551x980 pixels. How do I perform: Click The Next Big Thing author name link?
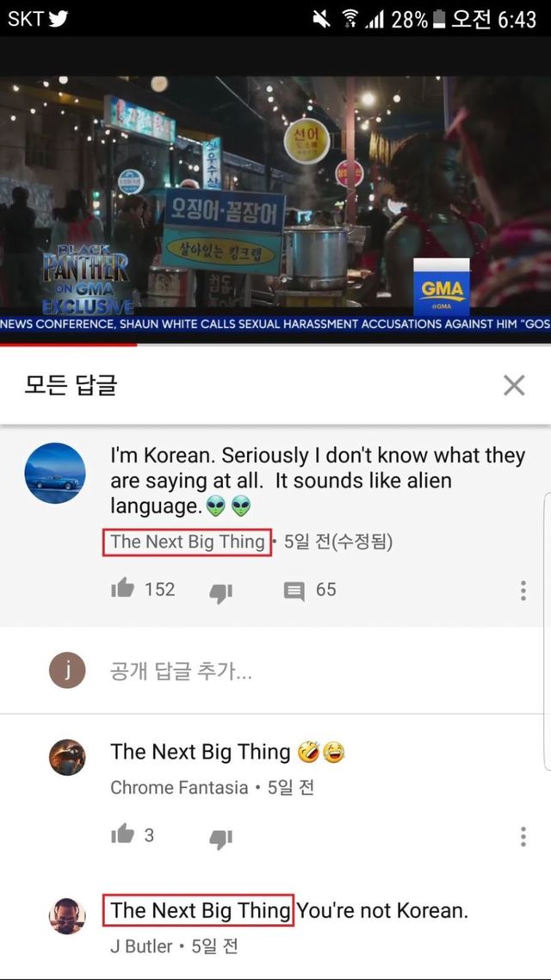tap(188, 542)
